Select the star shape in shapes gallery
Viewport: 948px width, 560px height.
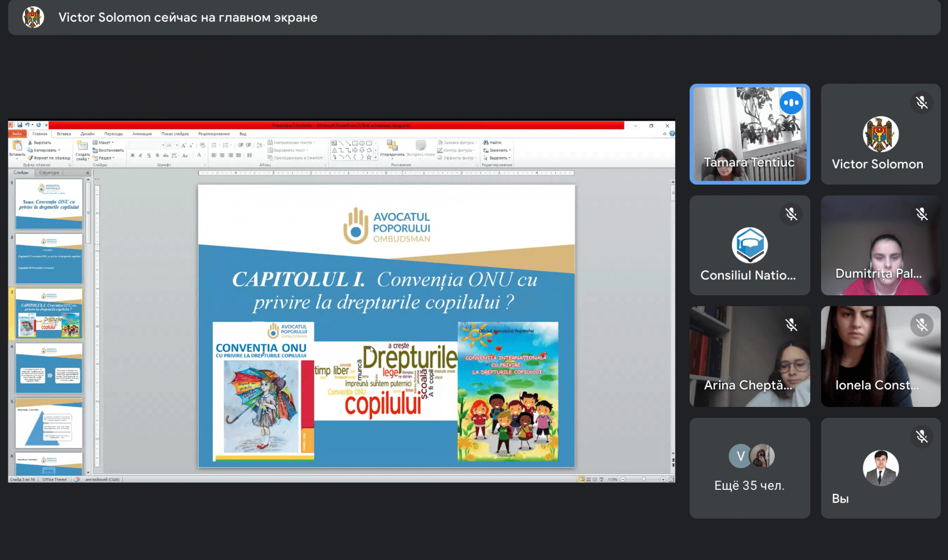tap(369, 158)
